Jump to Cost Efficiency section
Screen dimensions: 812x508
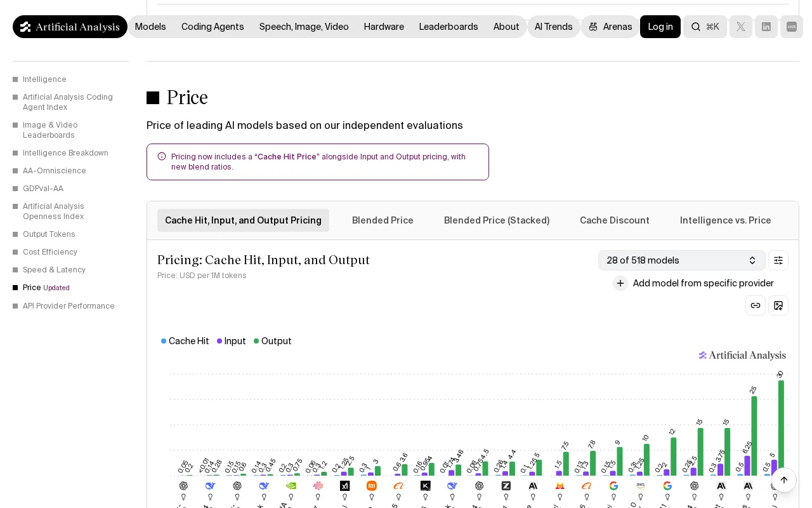coord(50,252)
